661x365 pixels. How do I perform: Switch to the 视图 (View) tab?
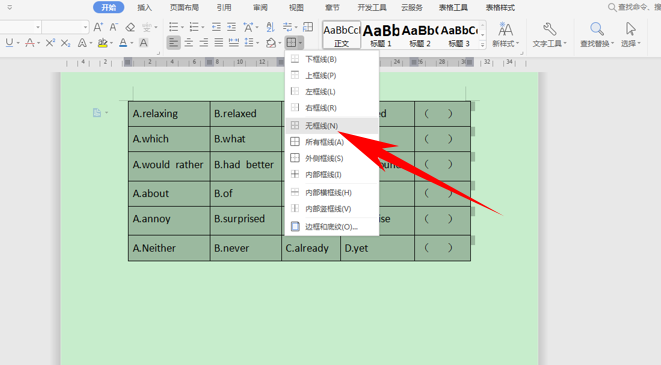tap(296, 8)
